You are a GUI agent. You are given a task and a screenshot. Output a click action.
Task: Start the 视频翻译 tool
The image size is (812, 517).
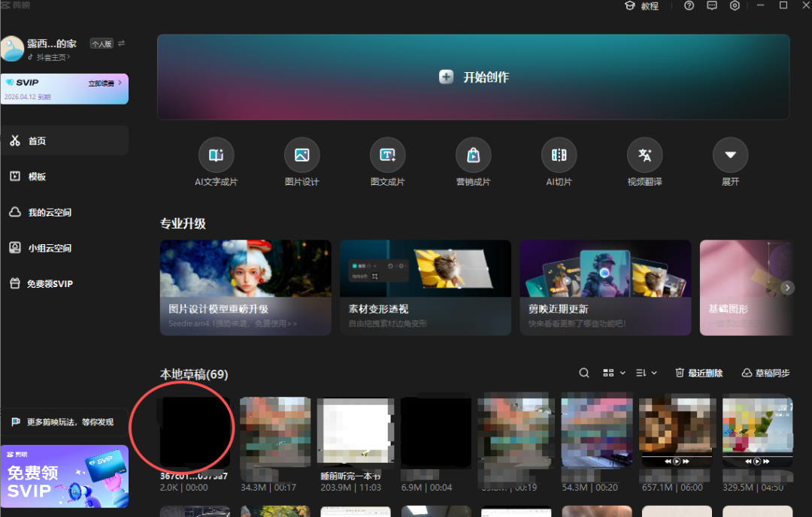[644, 156]
